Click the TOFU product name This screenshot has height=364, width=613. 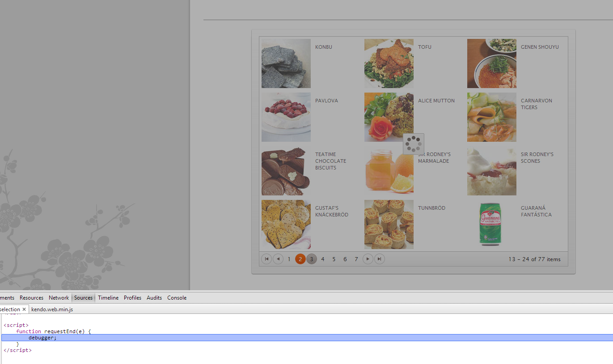tap(425, 47)
